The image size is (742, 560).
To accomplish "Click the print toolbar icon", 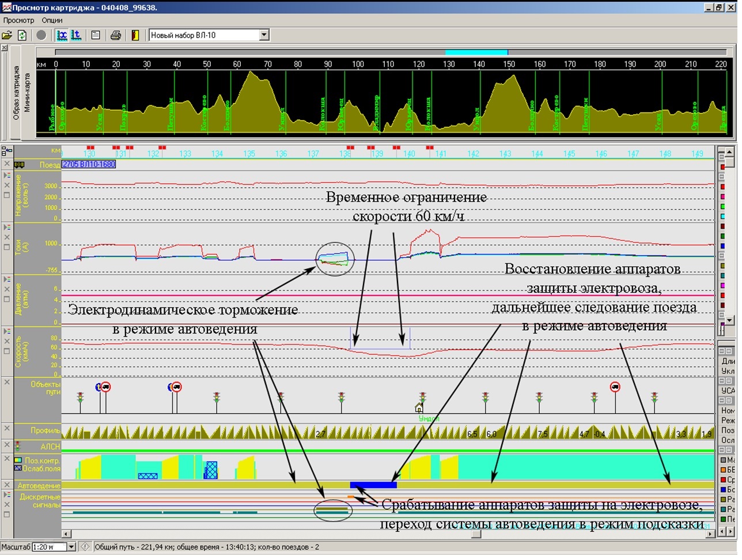I will click(116, 35).
